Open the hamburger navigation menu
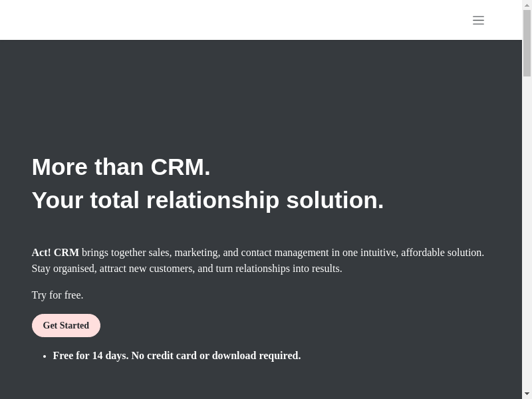532x399 pixels. 478,20
